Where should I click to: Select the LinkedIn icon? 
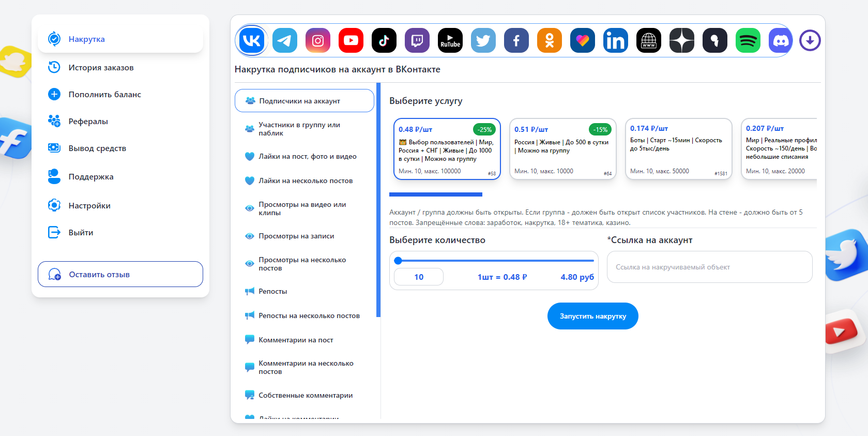click(x=616, y=40)
